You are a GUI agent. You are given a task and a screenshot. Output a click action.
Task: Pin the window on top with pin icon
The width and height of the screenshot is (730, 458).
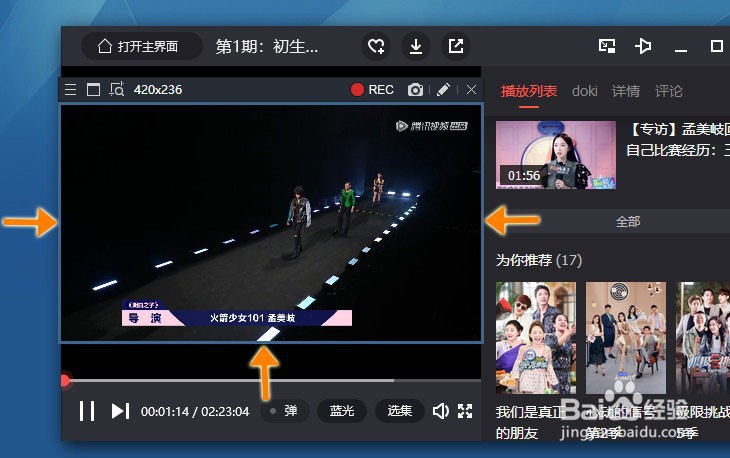click(643, 46)
